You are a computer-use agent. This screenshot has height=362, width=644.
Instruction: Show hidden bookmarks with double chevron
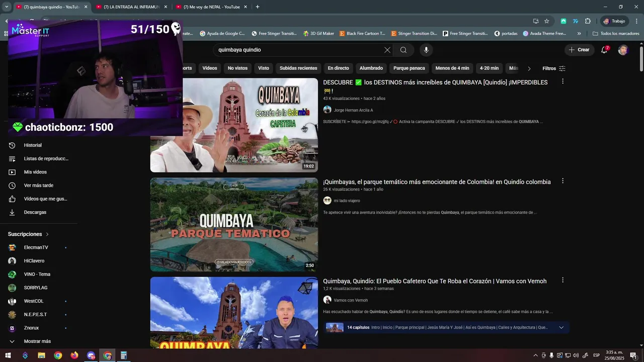579,34
